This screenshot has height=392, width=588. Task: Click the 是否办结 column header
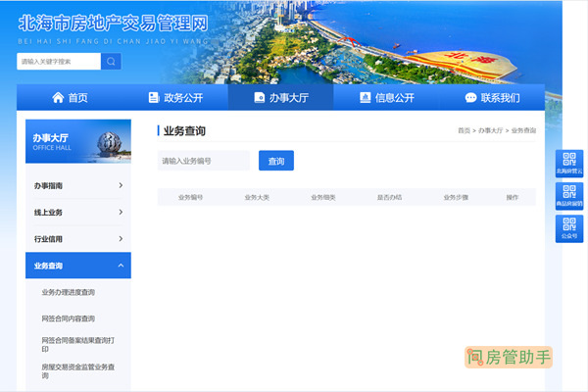pyautogui.click(x=390, y=197)
